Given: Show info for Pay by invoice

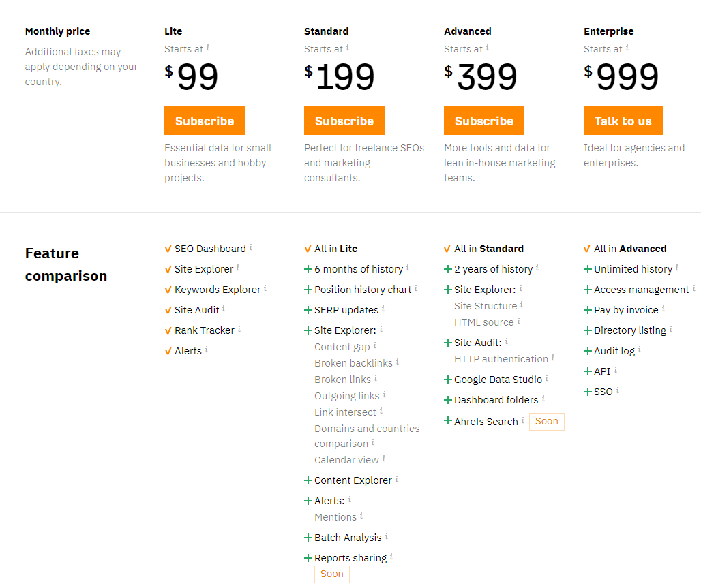Looking at the screenshot, I should pyautogui.click(x=663, y=308).
